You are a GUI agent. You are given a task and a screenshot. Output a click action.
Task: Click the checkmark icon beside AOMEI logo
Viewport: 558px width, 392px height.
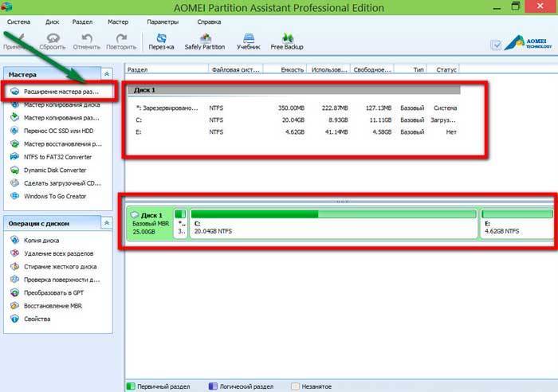496,45
